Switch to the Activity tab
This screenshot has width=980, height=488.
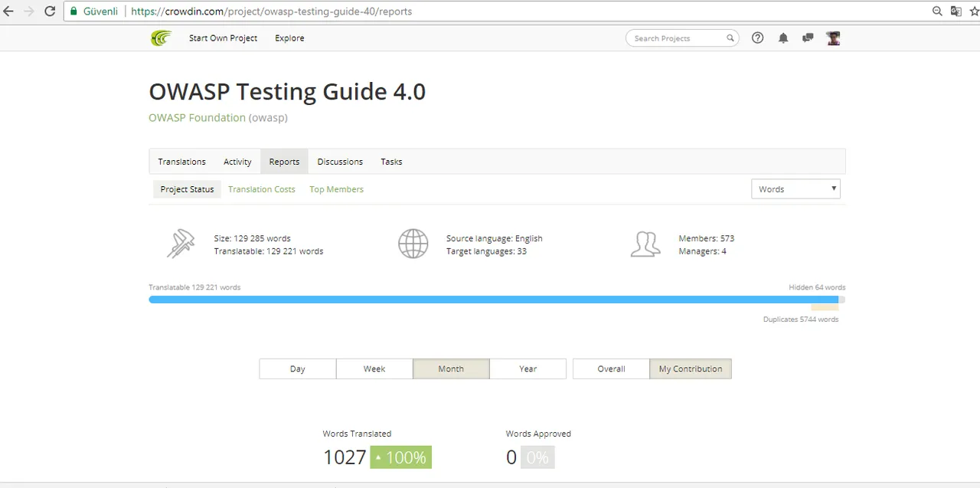pos(237,162)
